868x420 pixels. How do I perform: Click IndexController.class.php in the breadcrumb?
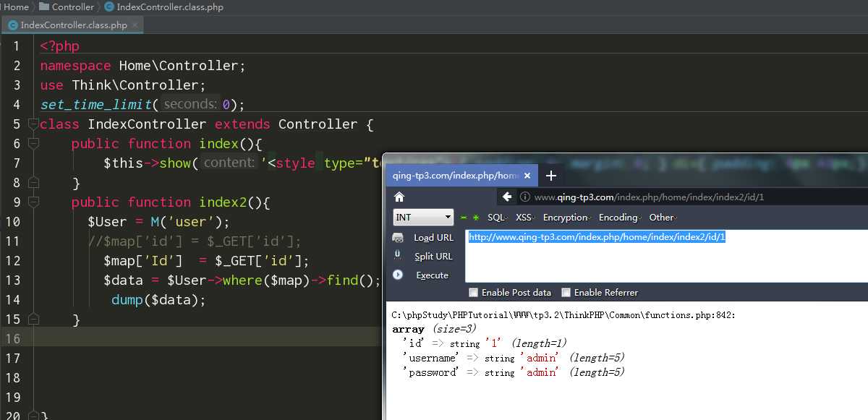pos(170,7)
